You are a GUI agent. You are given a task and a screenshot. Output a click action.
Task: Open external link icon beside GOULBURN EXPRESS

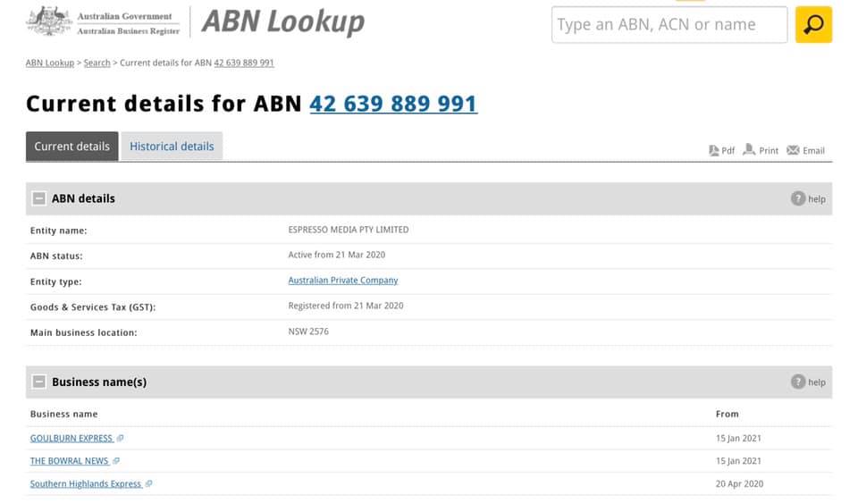121,438
